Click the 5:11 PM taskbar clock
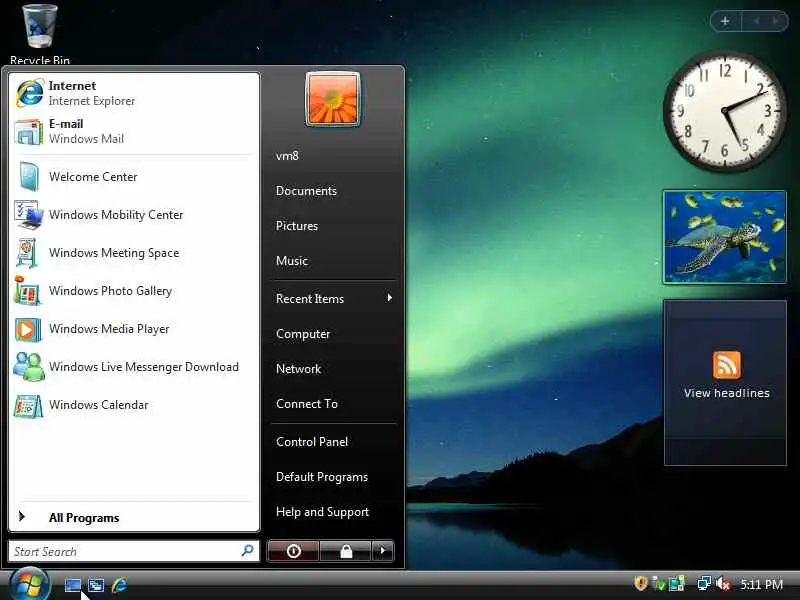 761,584
